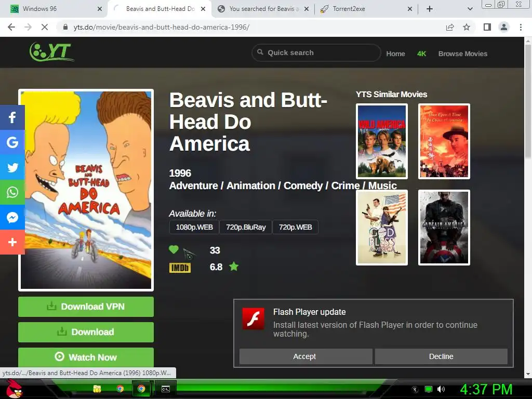
Task: View site security lock info
Action: 65,27
